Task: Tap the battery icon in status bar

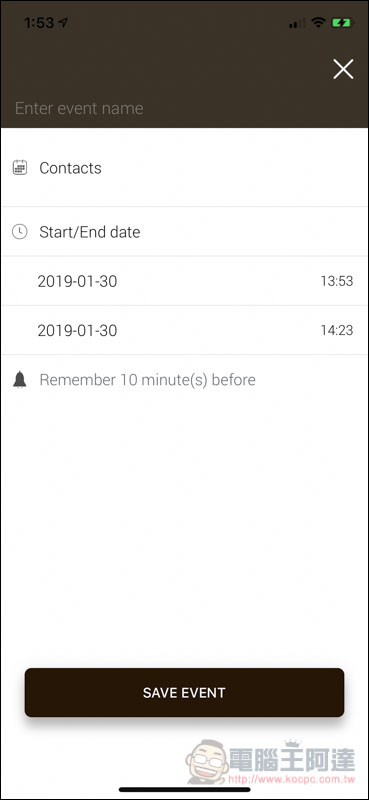Action: [341, 22]
